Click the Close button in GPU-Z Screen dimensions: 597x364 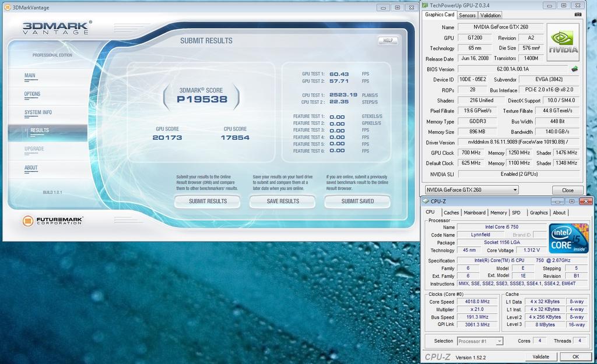click(x=568, y=190)
